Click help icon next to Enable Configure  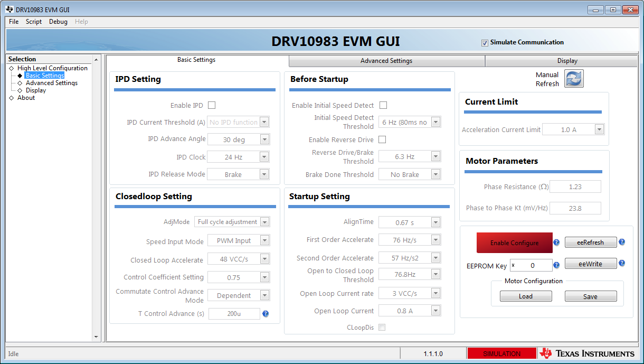556,242
